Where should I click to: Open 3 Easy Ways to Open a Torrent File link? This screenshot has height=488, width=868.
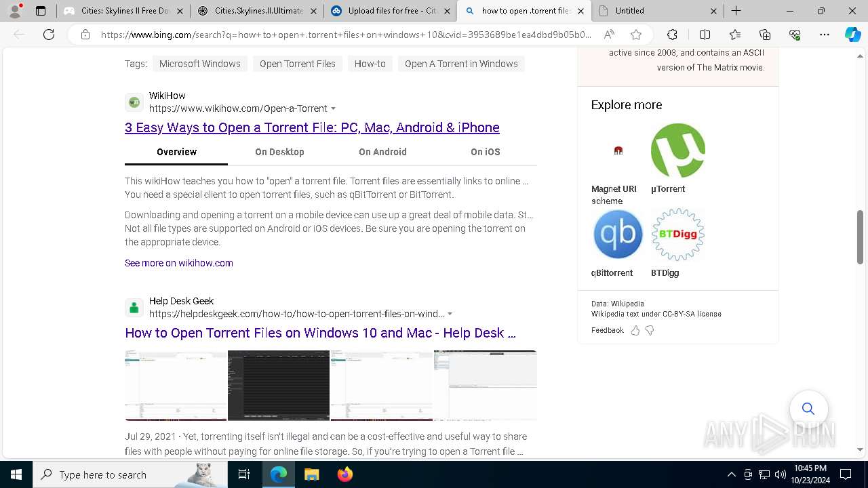tap(312, 127)
